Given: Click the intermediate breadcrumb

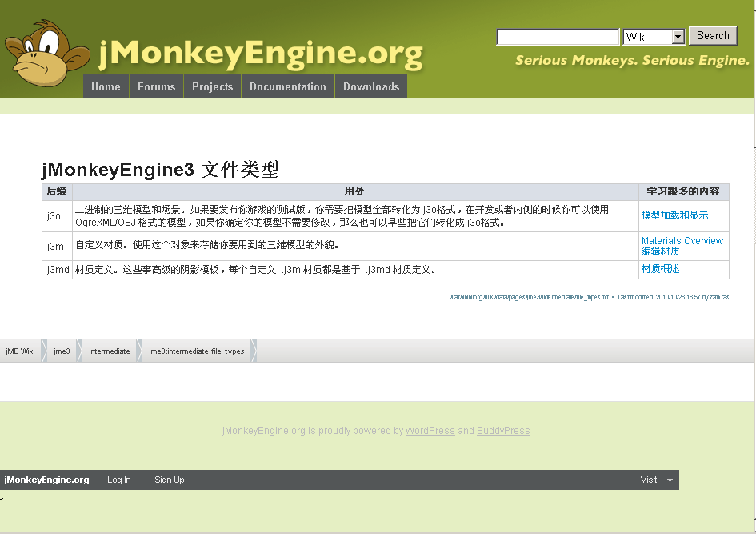Looking at the screenshot, I should (x=110, y=351).
